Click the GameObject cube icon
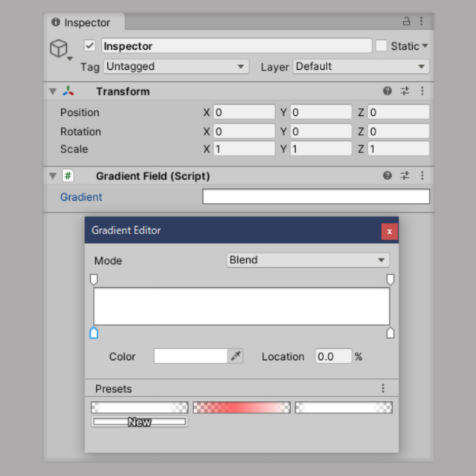This screenshot has width=476, height=476. coord(59,48)
